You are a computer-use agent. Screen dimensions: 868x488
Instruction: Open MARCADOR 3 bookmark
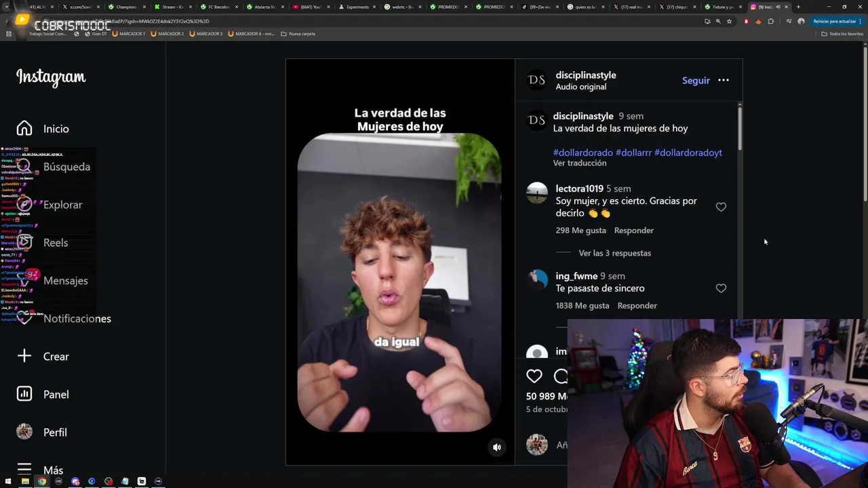point(206,33)
